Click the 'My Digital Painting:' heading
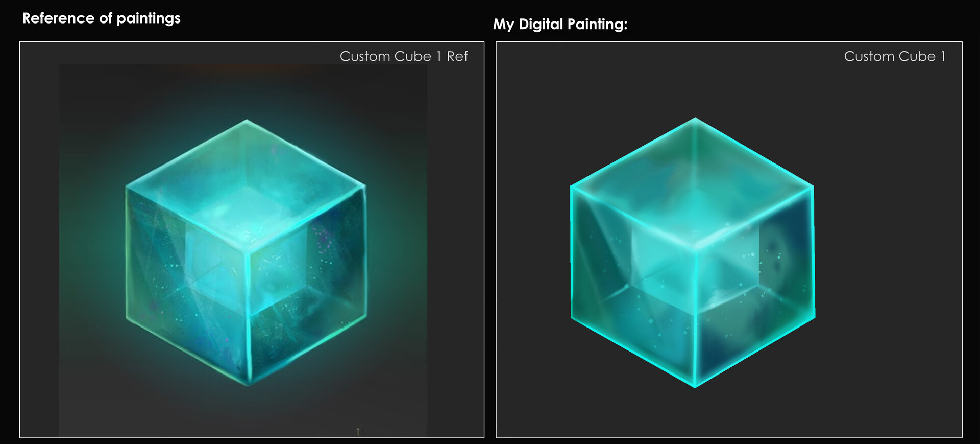Image resolution: width=980 pixels, height=444 pixels. pyautogui.click(x=560, y=25)
